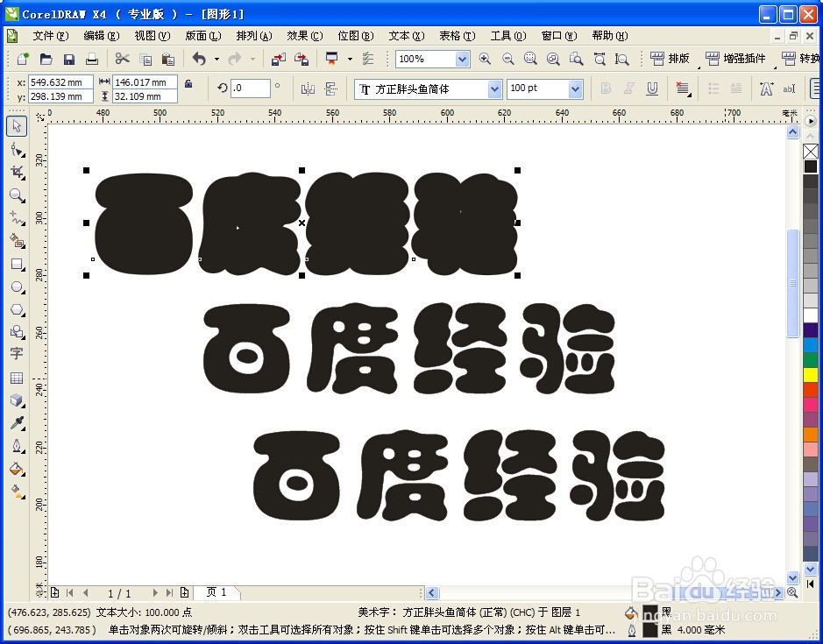
Task: Expand the application launcher dropdown arrow
Action: 350,59
